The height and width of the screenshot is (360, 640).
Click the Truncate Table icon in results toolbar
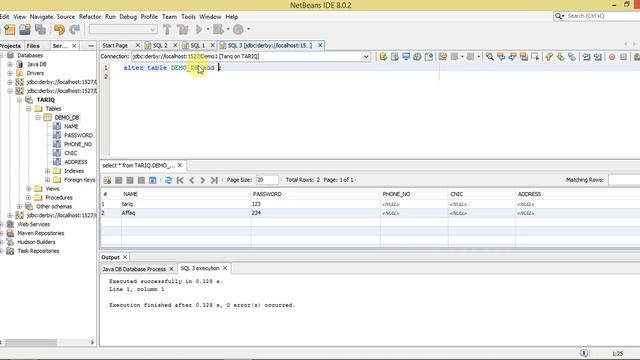pos(153,180)
